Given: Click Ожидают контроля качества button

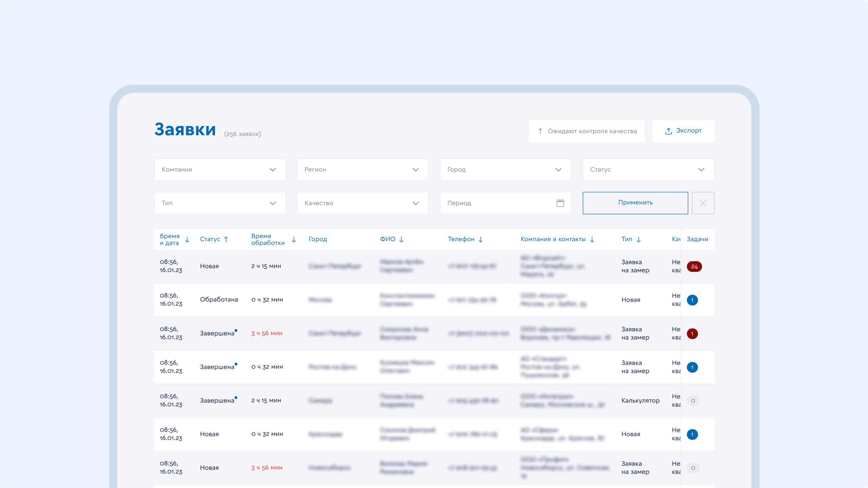Looking at the screenshot, I should point(587,131).
